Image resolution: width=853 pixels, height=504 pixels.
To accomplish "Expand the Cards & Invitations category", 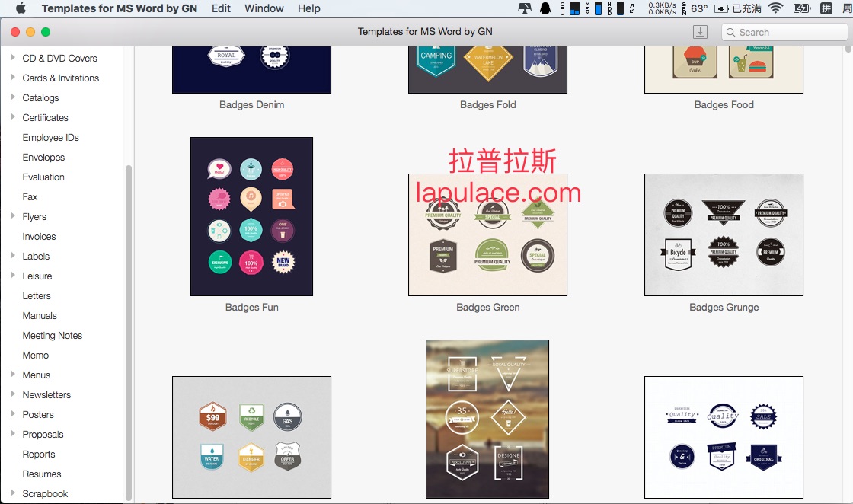I will coord(12,77).
